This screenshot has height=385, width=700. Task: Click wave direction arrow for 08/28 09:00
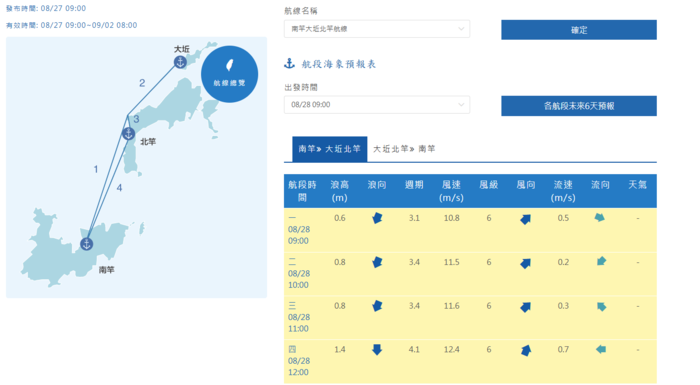[377, 218]
